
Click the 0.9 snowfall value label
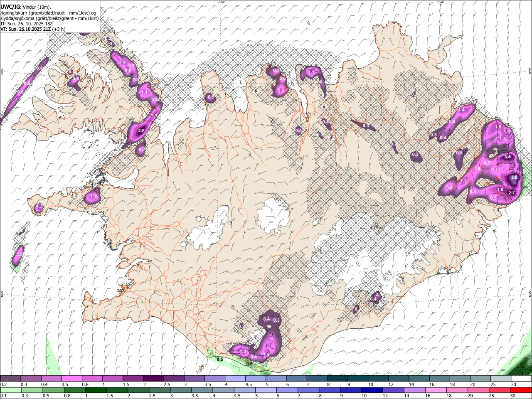point(493,198)
